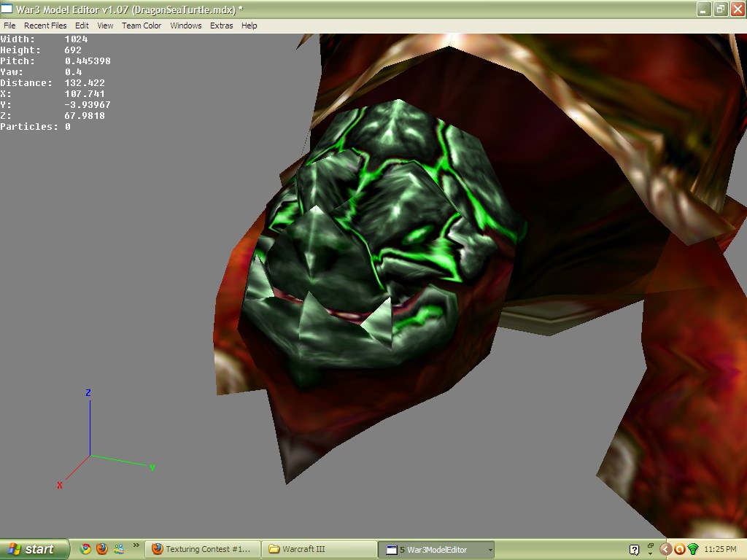Expand hidden quick launch items chevron

tap(136, 545)
